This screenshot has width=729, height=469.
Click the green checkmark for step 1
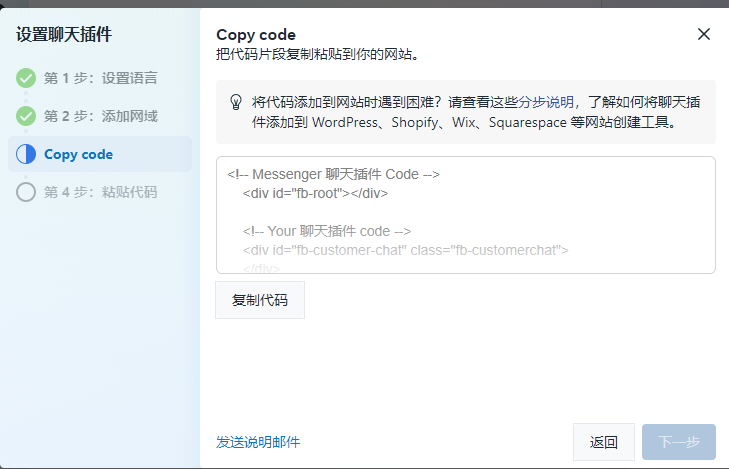(x=26, y=78)
